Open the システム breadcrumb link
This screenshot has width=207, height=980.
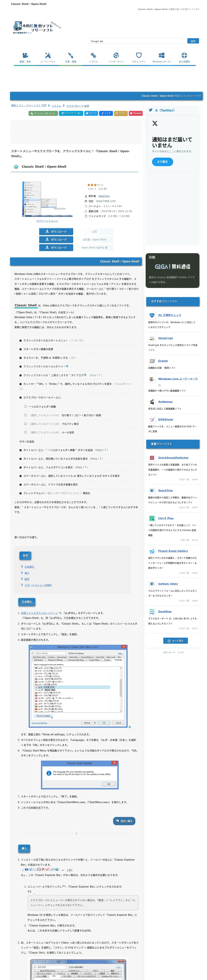point(56,106)
